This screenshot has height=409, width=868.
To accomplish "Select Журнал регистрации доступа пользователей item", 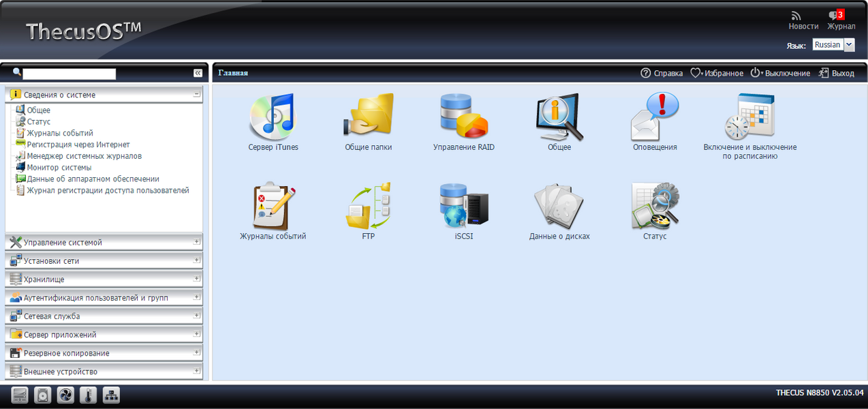I will pos(108,191).
